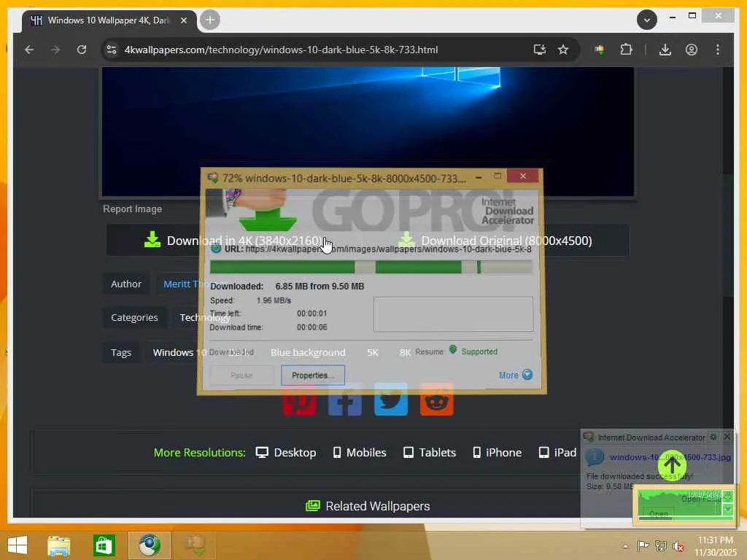Open File Explorer from the taskbar
The image size is (747, 560).
click(59, 545)
